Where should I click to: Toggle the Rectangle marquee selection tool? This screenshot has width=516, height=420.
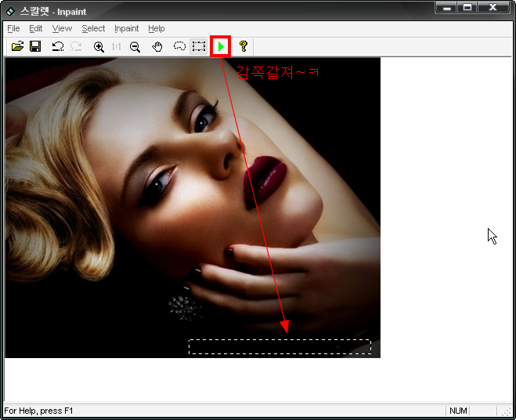199,47
